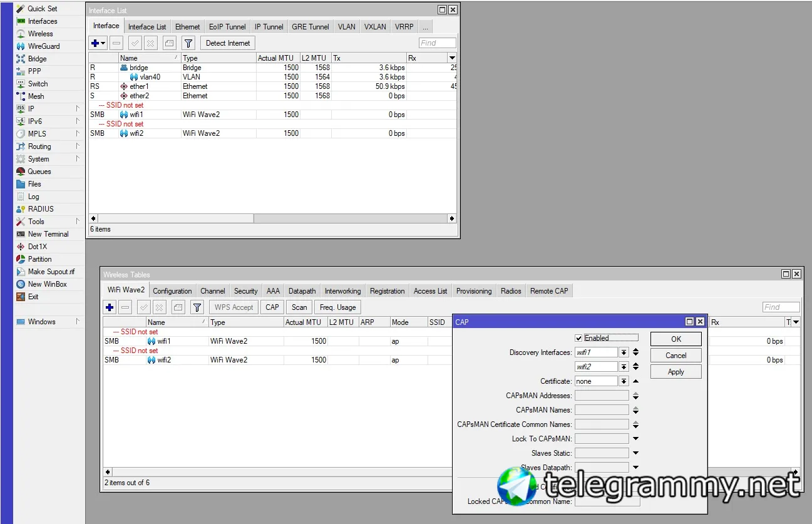Screen dimensions: 812x524
Task: Select the ether1 row in Interface List
Action: [x=273, y=86]
